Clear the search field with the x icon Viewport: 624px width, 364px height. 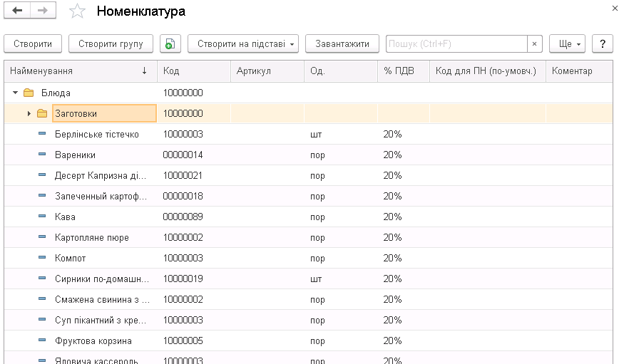(535, 44)
